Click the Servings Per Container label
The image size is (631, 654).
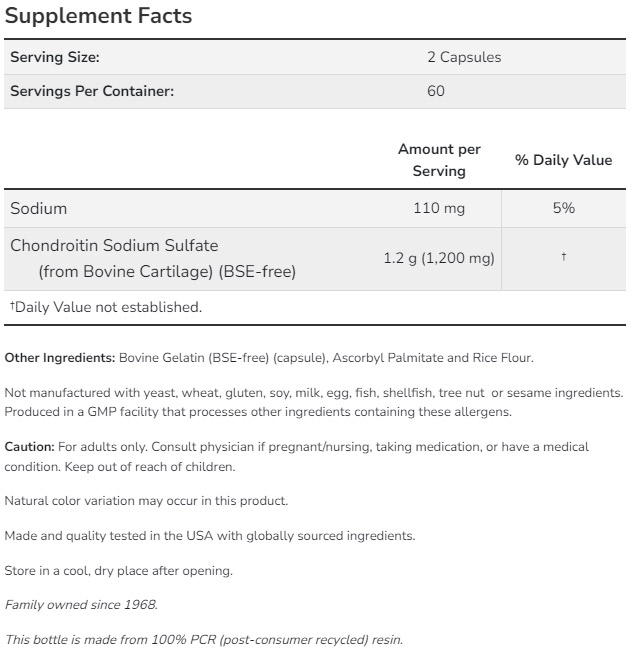pos(92,91)
